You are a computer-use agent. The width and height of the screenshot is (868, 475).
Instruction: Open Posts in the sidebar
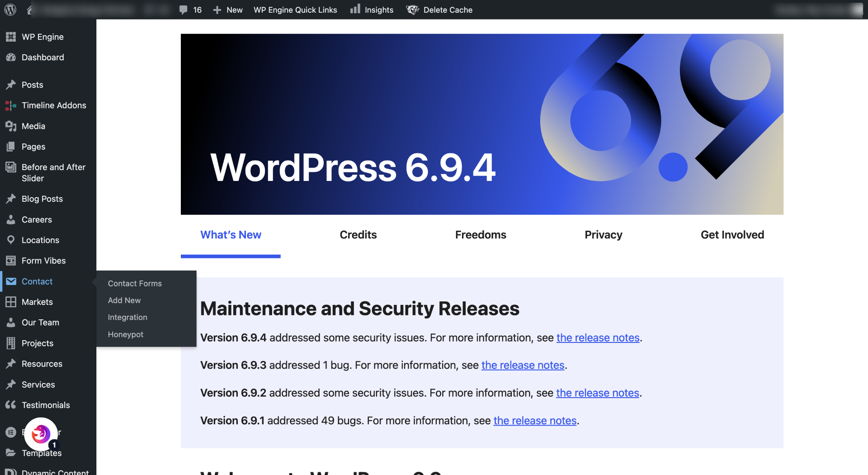point(33,85)
